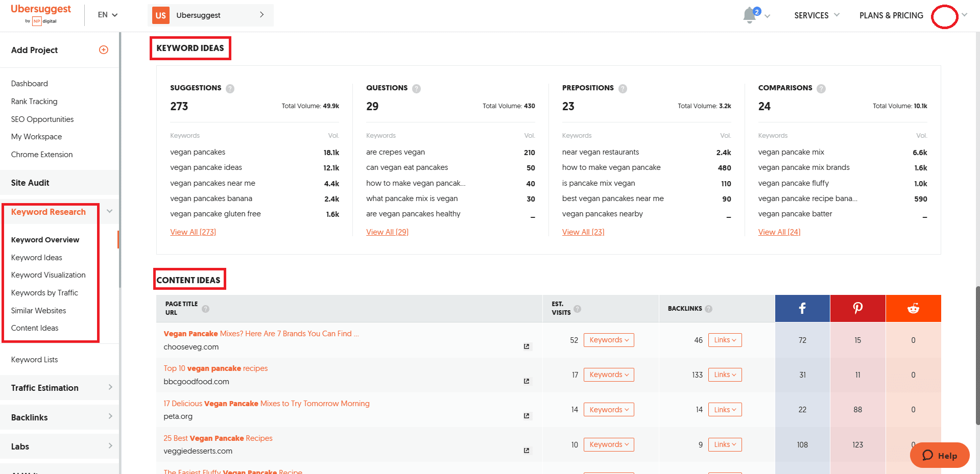The image size is (980, 474).
Task: Click the Reddit column header icon
Action: click(x=914, y=308)
